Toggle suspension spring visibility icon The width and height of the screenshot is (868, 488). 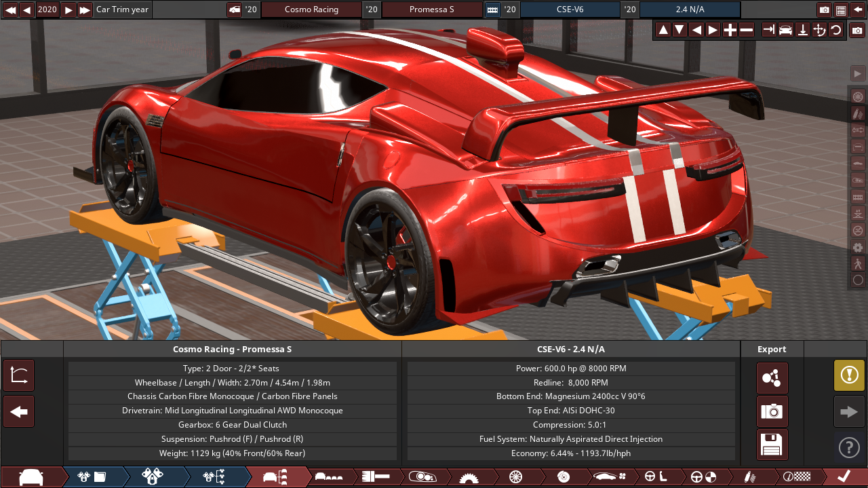858,113
